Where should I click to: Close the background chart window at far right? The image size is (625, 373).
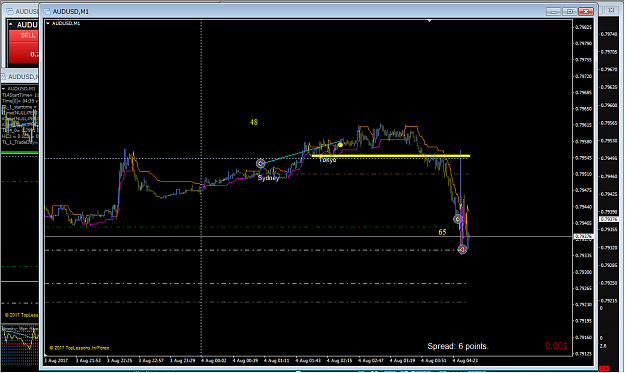[x=611, y=10]
